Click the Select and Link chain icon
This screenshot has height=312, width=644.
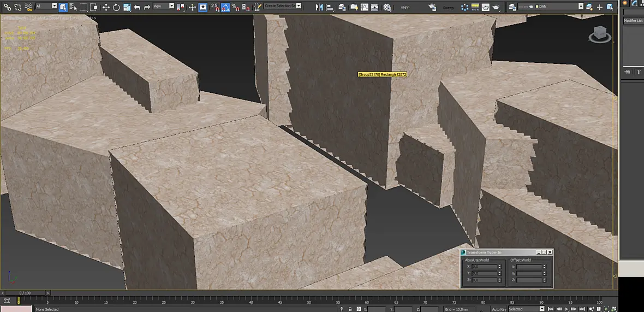7,7
